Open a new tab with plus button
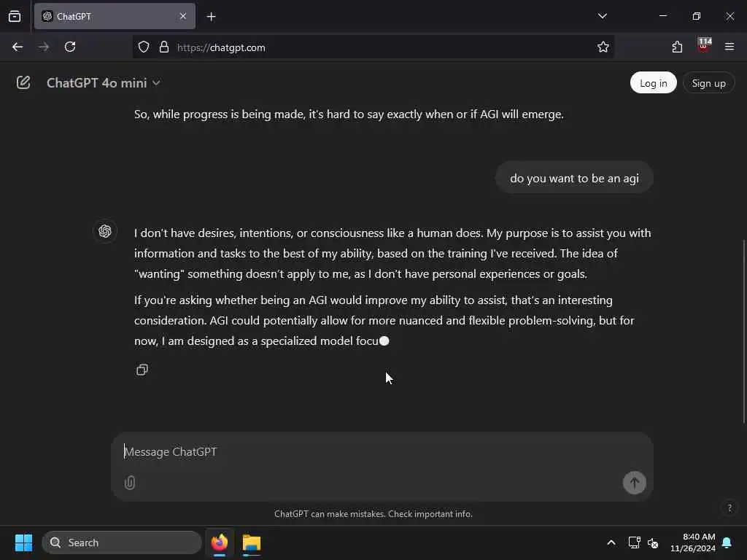Screen dimensions: 747x560 [x=211, y=17]
